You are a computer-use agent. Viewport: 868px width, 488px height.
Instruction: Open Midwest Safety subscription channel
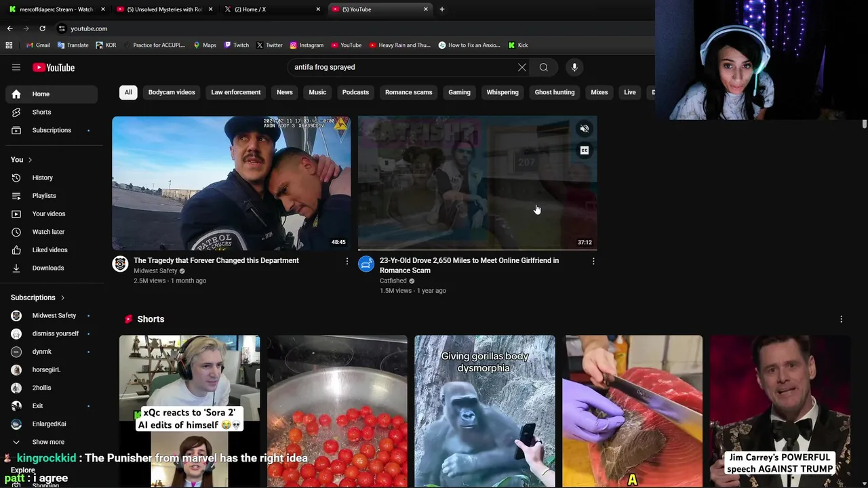pos(52,315)
